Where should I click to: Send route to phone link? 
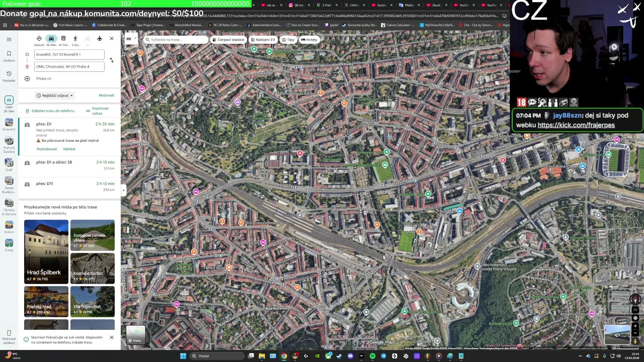point(50,111)
